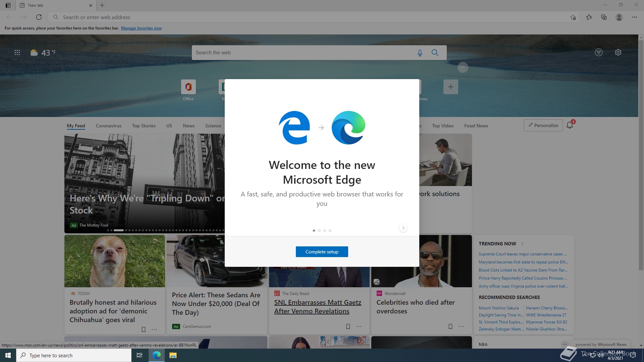
Task: Click the Personalize button
Action: coord(543,125)
